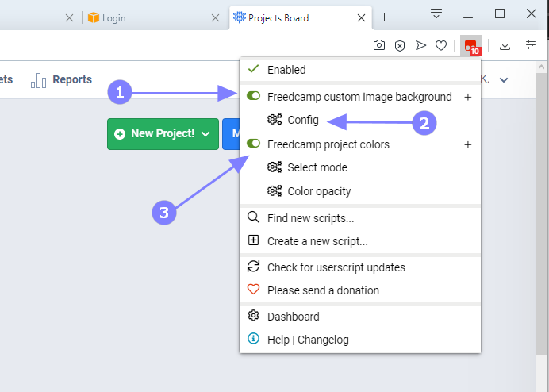
Task: Toggle Freedcamp project colors script
Action: (x=254, y=144)
